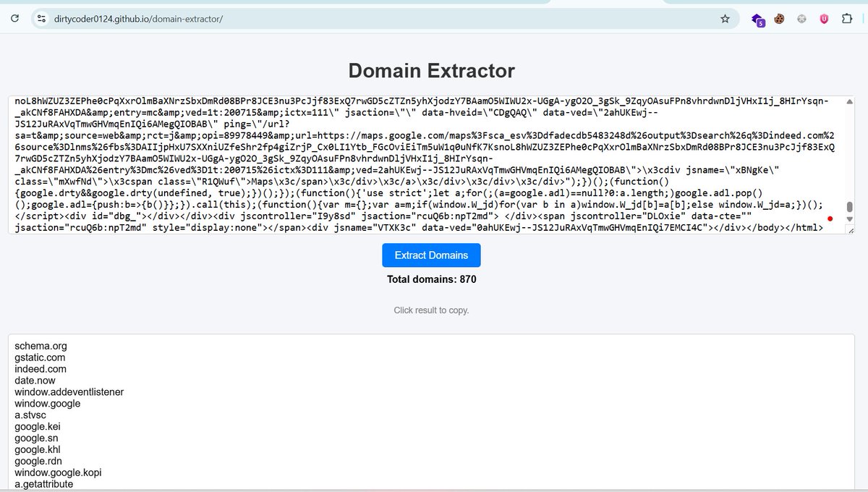868x492 pixels.
Task: Click the gray clover extension icon
Action: (x=801, y=20)
